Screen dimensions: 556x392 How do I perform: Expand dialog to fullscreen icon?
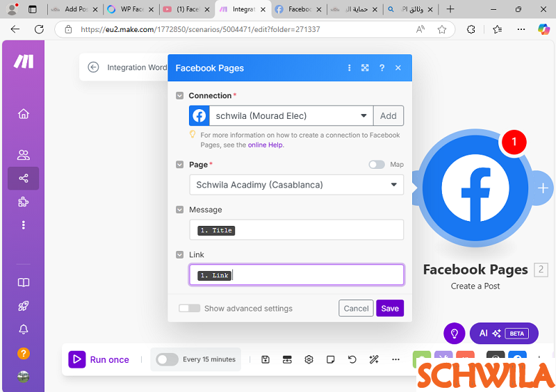(x=365, y=67)
